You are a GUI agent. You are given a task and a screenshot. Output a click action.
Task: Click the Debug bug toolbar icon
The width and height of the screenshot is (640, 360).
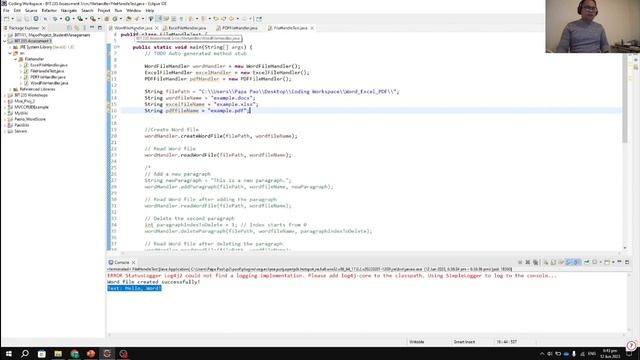click(x=55, y=19)
